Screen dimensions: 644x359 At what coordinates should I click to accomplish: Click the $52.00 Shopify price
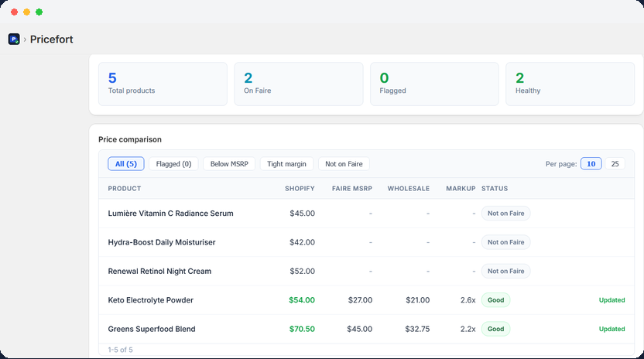click(x=303, y=271)
